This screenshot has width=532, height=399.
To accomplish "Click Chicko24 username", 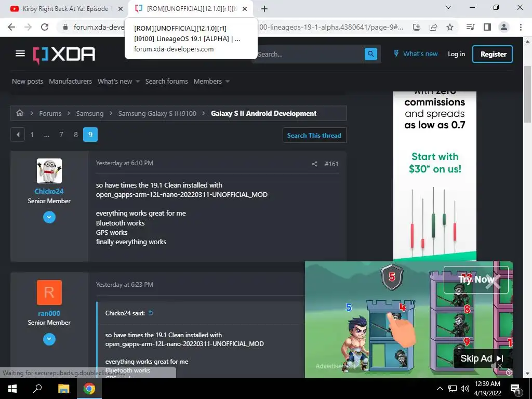I will click(x=49, y=191).
